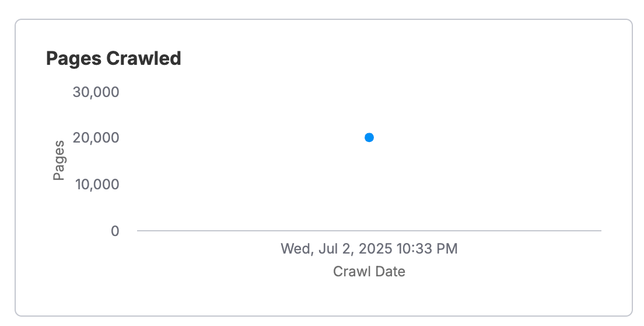Viewport: 644px width, 326px height.
Task: Click the year 2025 in tick label
Action: 376,249
